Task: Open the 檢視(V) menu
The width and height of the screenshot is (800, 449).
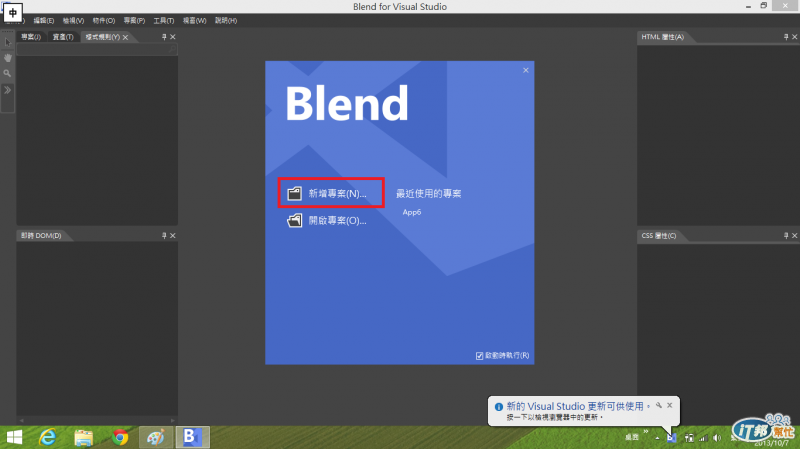Action: coord(73,20)
